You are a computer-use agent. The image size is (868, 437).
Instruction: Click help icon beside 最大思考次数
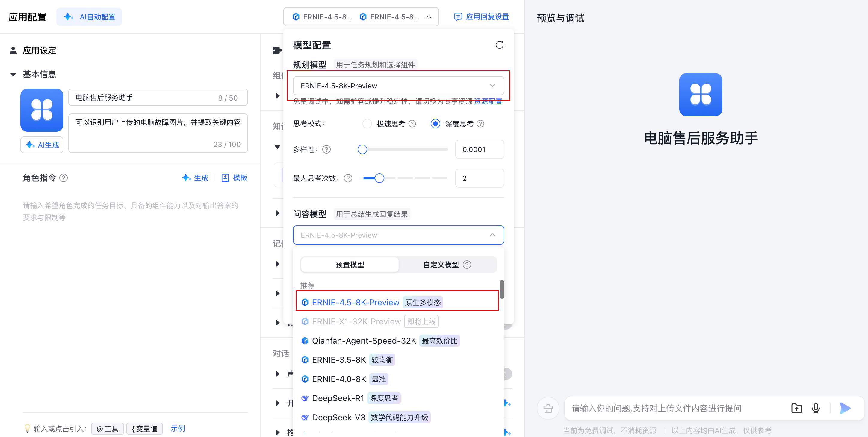[348, 178]
